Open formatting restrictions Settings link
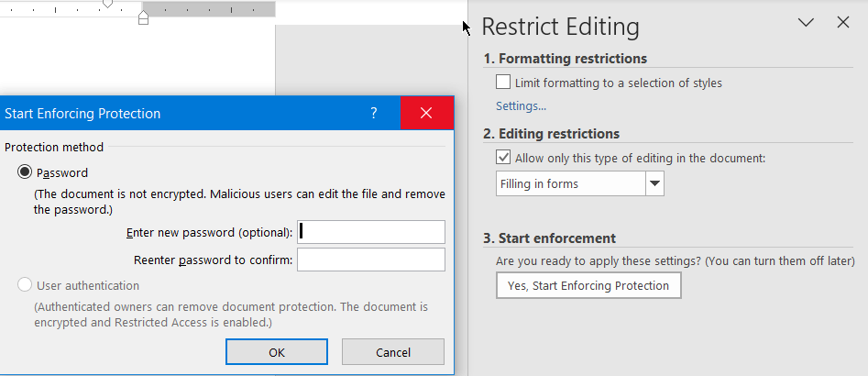868x376 pixels. [521, 105]
